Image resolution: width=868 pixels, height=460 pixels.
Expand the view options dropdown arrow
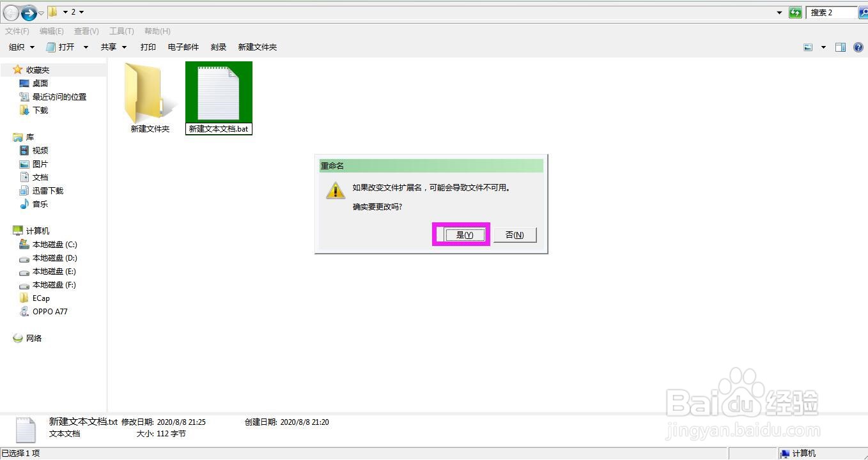pyautogui.click(x=823, y=47)
